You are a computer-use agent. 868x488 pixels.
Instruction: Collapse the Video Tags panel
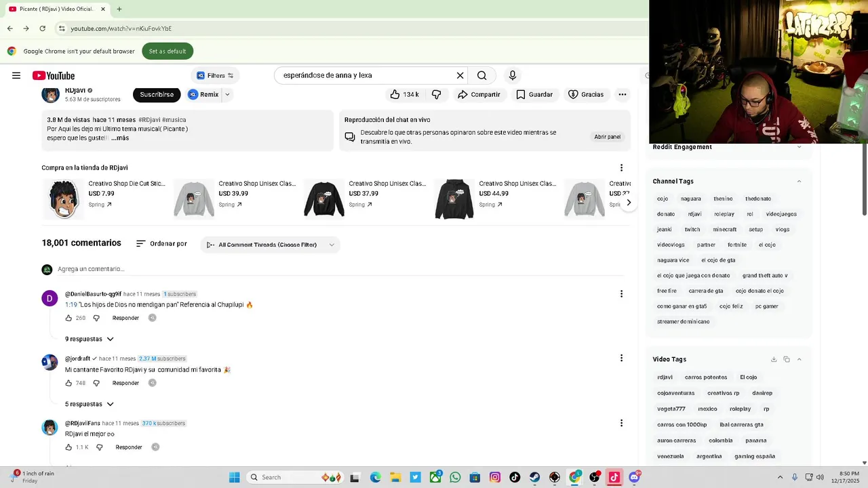coord(799,359)
